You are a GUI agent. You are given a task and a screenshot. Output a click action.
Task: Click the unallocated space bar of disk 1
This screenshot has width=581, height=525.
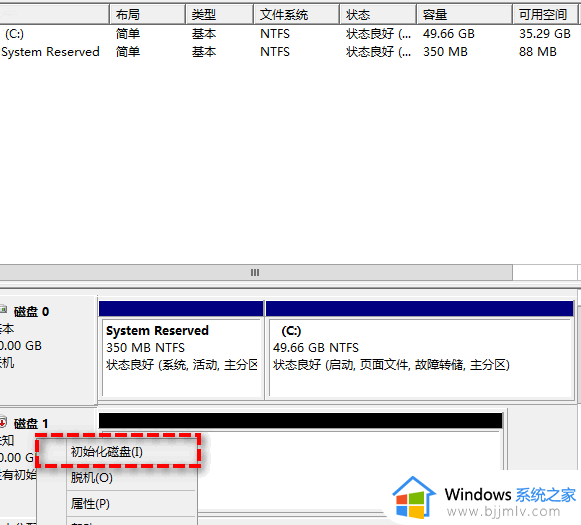[301, 421]
